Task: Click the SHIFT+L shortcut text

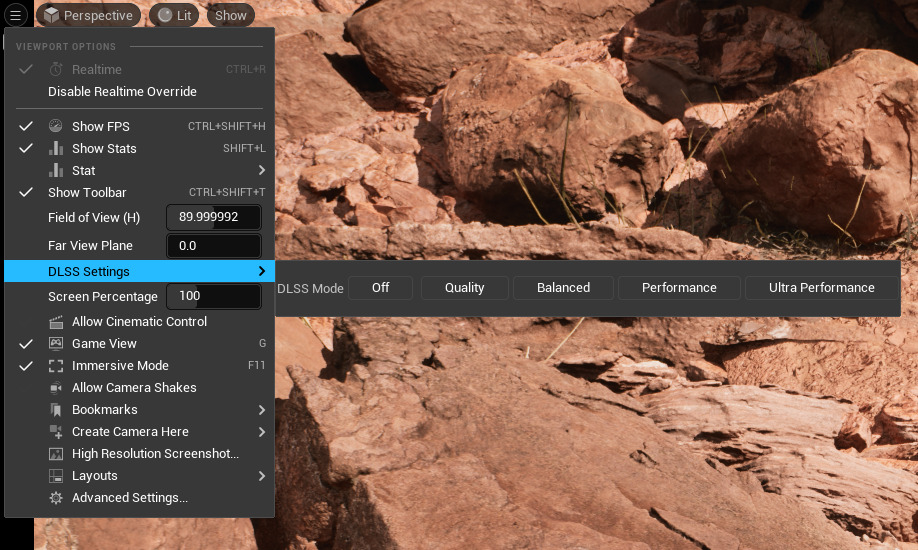Action: coord(244,148)
